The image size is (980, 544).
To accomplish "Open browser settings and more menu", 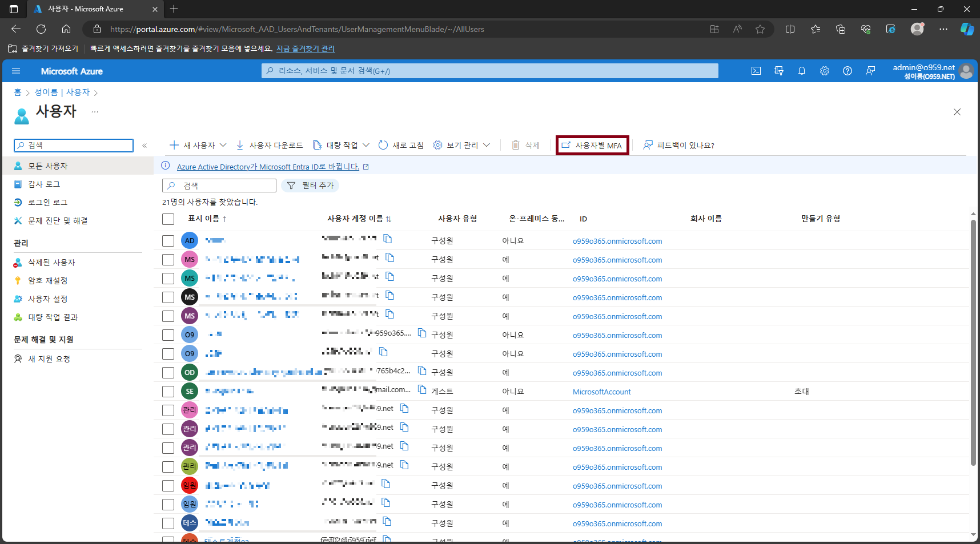I will [943, 29].
